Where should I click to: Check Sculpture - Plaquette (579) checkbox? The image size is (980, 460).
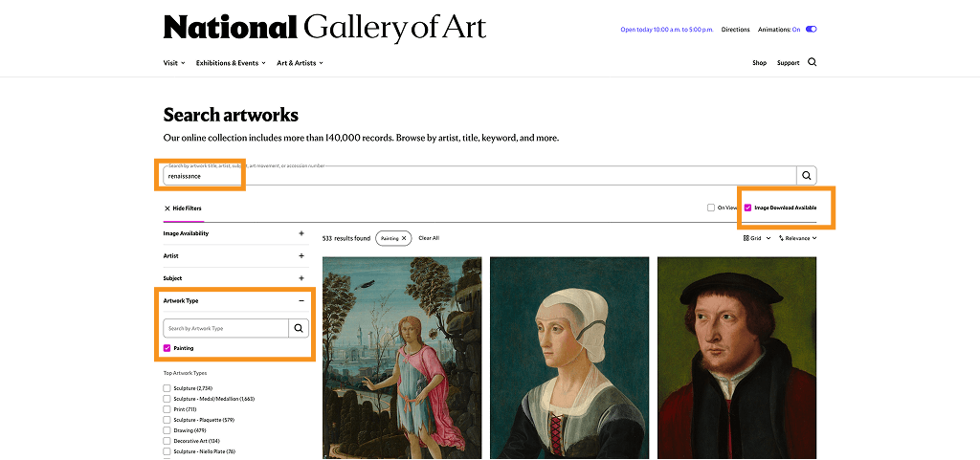tap(167, 420)
